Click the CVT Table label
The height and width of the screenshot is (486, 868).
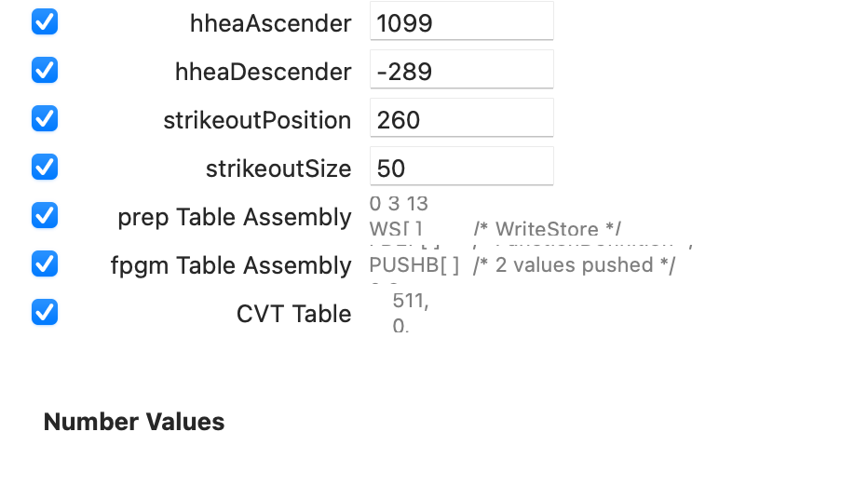coord(293,314)
